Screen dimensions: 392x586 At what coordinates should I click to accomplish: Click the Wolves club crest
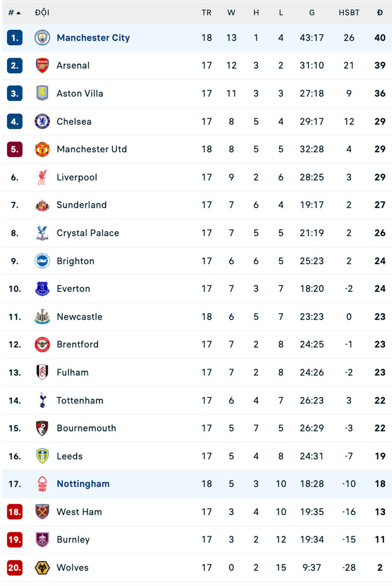coord(42,568)
